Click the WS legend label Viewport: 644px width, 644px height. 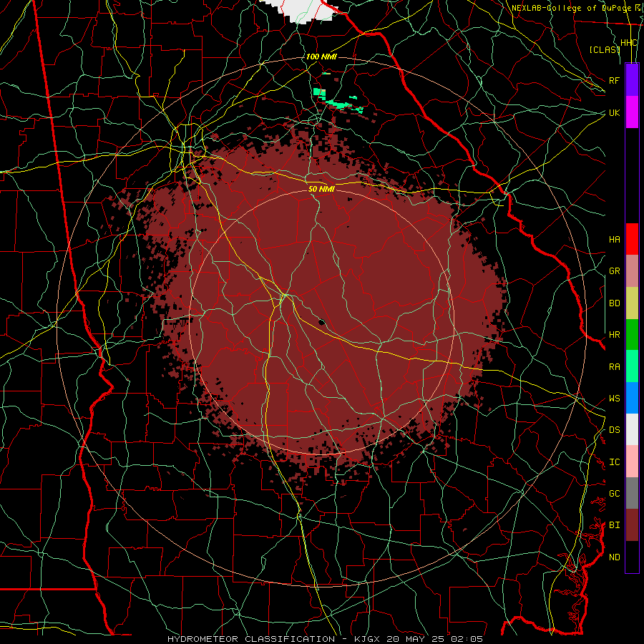click(615, 399)
